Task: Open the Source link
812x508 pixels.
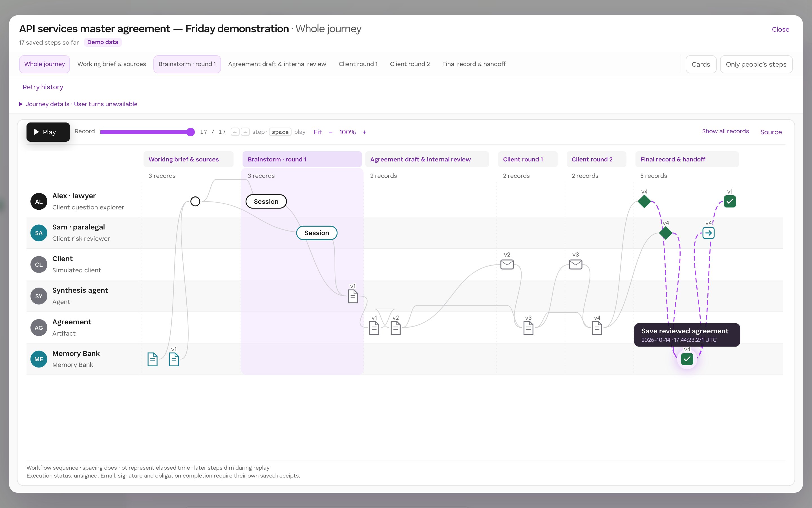Action: pyautogui.click(x=771, y=132)
